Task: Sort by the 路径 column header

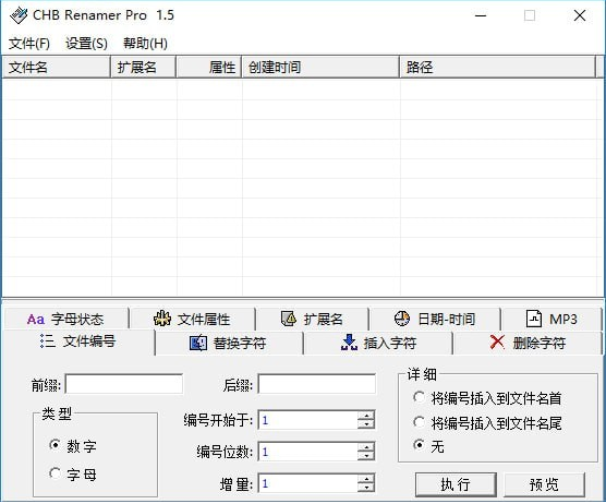Action: pyautogui.click(x=498, y=67)
